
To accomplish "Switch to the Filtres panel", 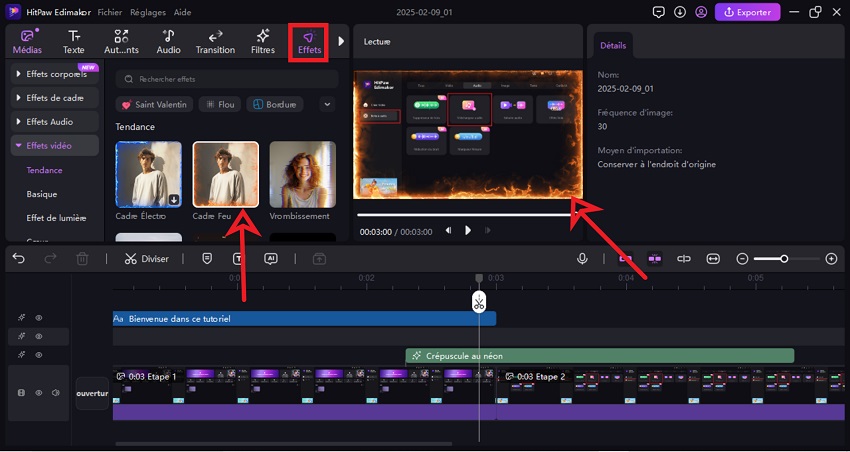I will coord(263,41).
